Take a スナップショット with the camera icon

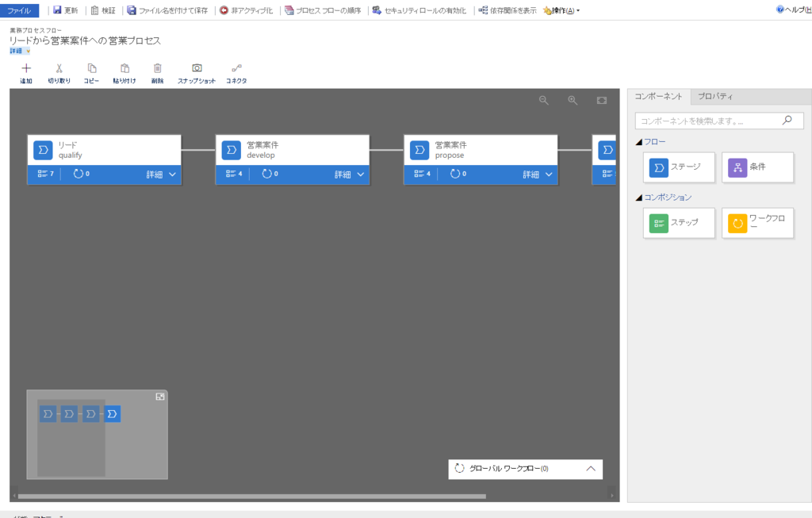[197, 68]
